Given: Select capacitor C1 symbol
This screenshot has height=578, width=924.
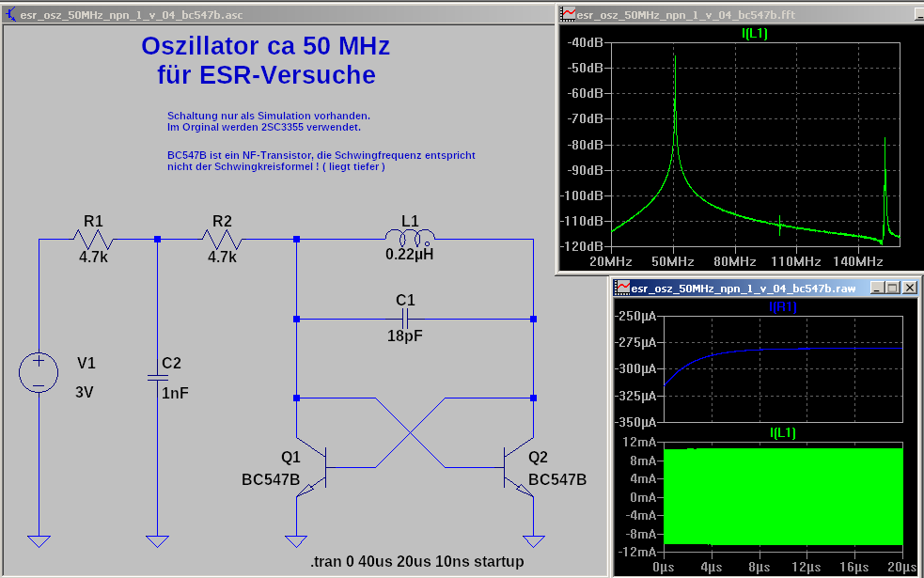Looking at the screenshot, I should [405, 319].
